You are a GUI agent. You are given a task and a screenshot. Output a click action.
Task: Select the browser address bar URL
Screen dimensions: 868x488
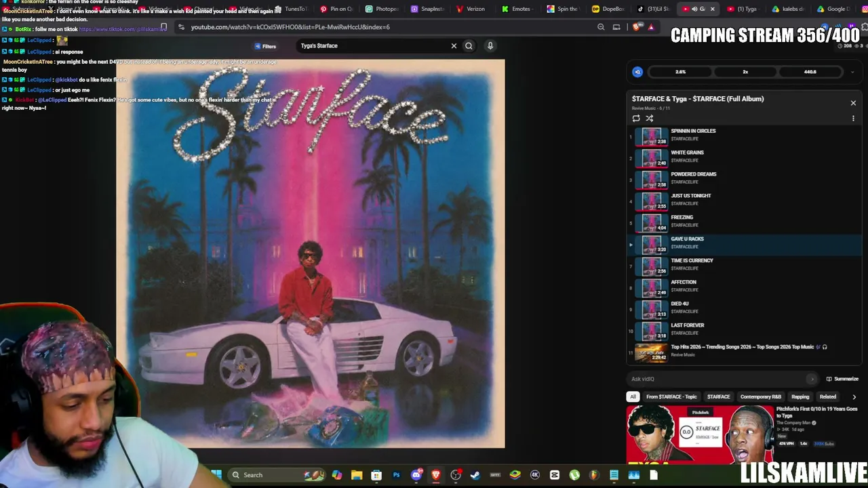pos(290,27)
